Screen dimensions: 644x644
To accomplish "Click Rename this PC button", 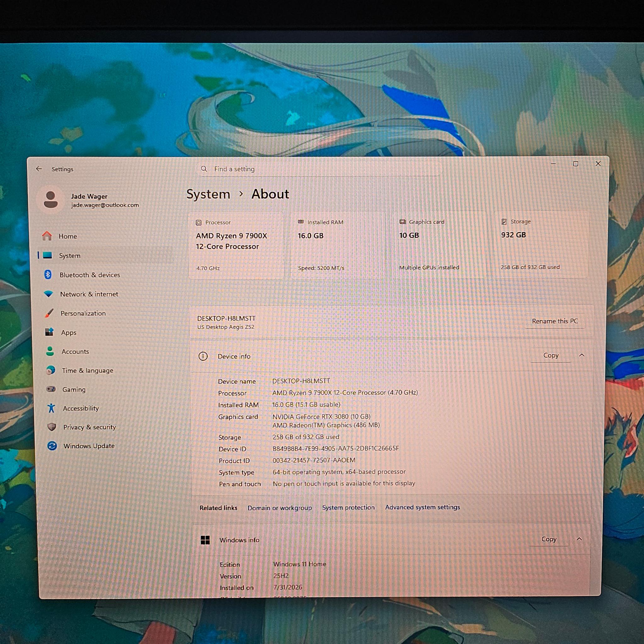I will [x=555, y=321].
